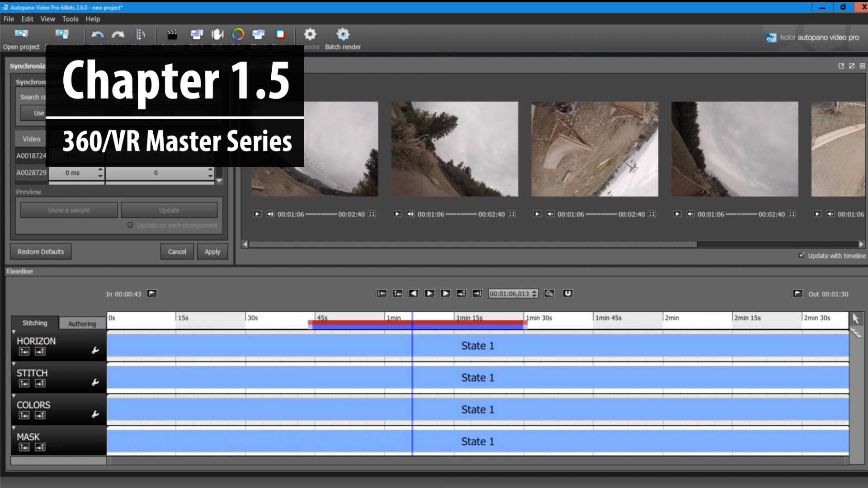Open the wrench settings for HORIZON track
This screenshot has width=868, height=488.
[x=95, y=350]
